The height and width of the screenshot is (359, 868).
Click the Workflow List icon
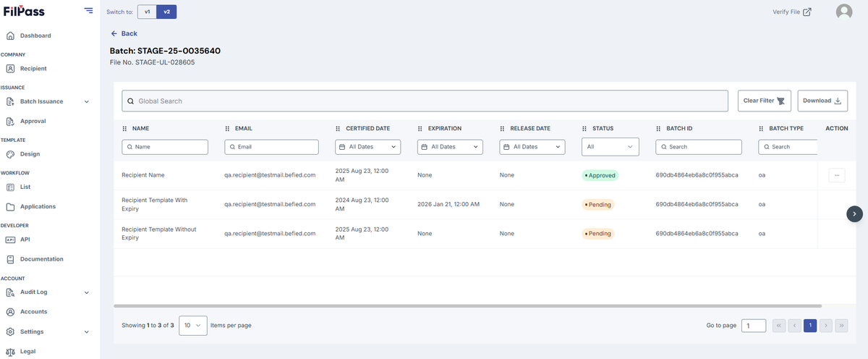point(10,187)
